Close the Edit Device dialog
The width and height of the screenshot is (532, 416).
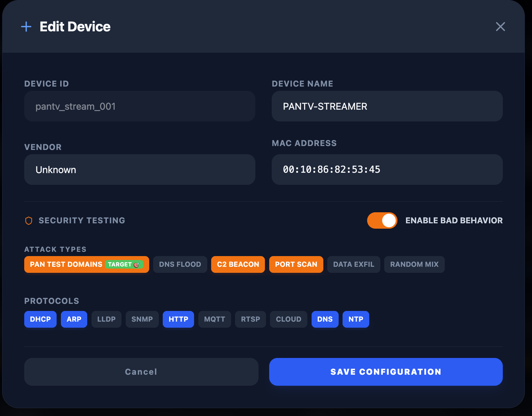500,27
